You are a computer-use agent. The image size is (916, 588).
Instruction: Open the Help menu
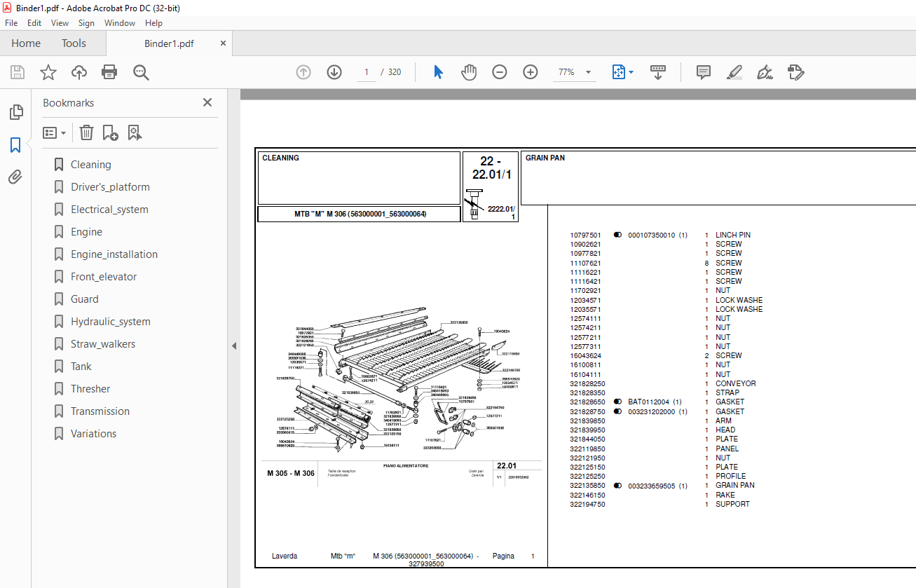153,23
